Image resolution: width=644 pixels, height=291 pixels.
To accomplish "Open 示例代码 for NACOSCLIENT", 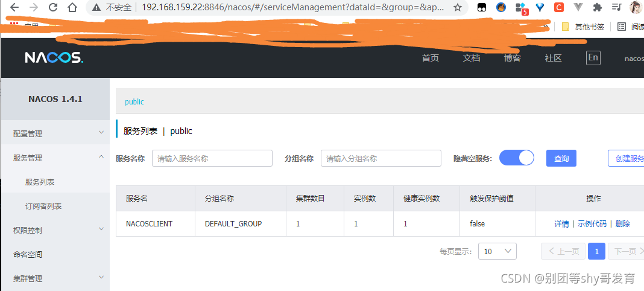I will tap(592, 224).
